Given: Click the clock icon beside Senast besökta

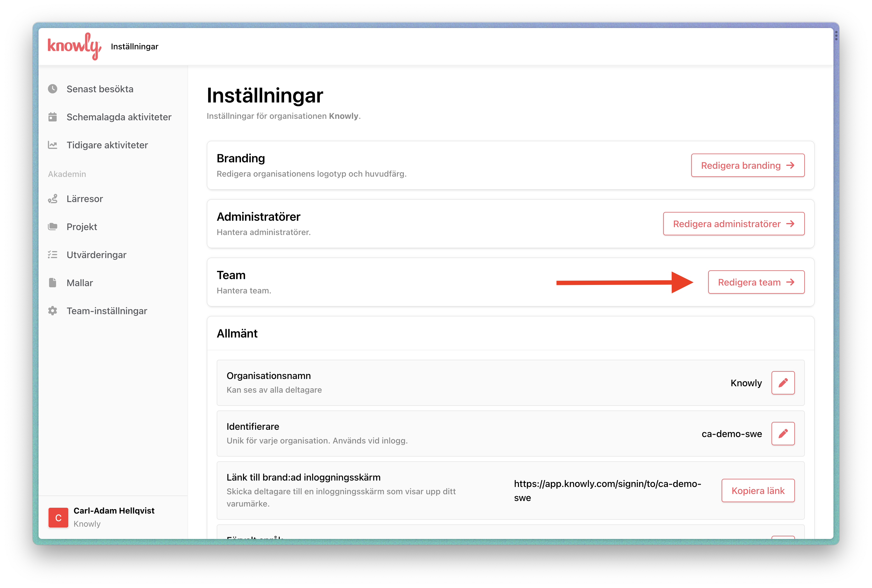Looking at the screenshot, I should [x=53, y=89].
